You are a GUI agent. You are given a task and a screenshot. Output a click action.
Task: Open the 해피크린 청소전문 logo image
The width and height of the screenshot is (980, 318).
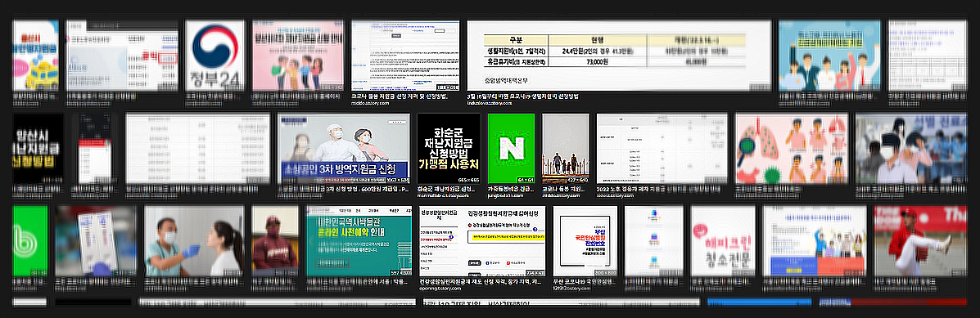click(x=723, y=241)
